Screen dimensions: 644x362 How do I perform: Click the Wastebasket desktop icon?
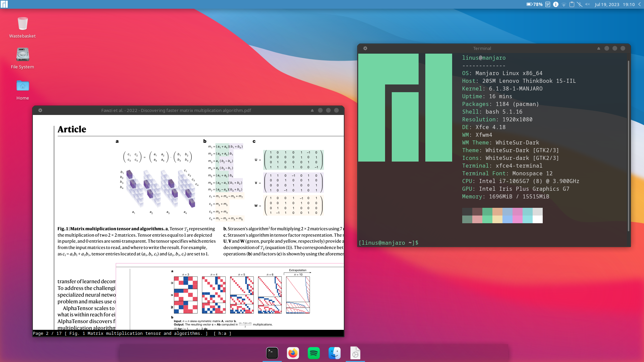(22, 24)
